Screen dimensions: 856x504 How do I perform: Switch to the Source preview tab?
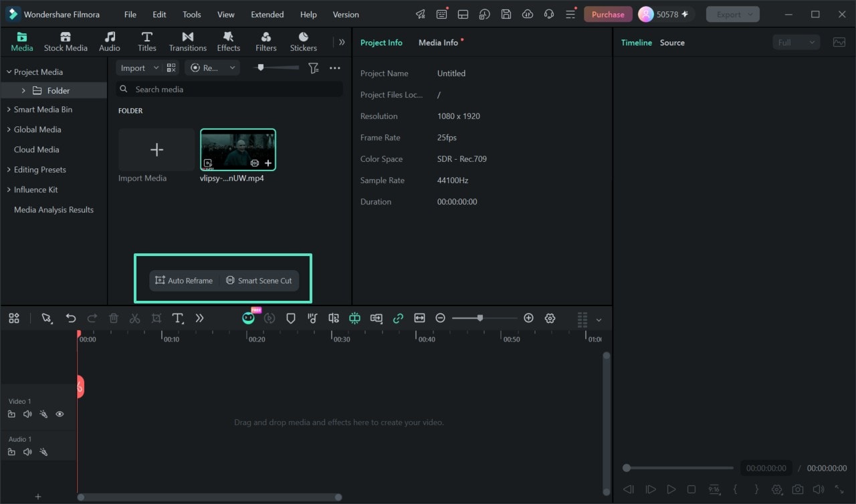pyautogui.click(x=672, y=43)
